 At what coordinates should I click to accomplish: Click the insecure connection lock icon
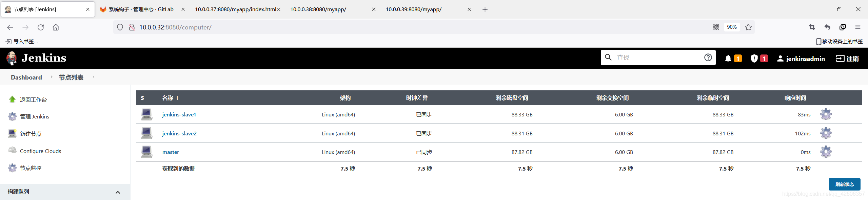[132, 27]
